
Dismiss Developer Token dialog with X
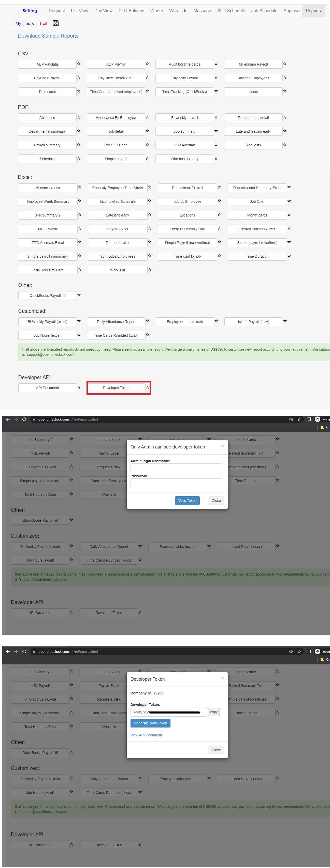click(x=222, y=678)
